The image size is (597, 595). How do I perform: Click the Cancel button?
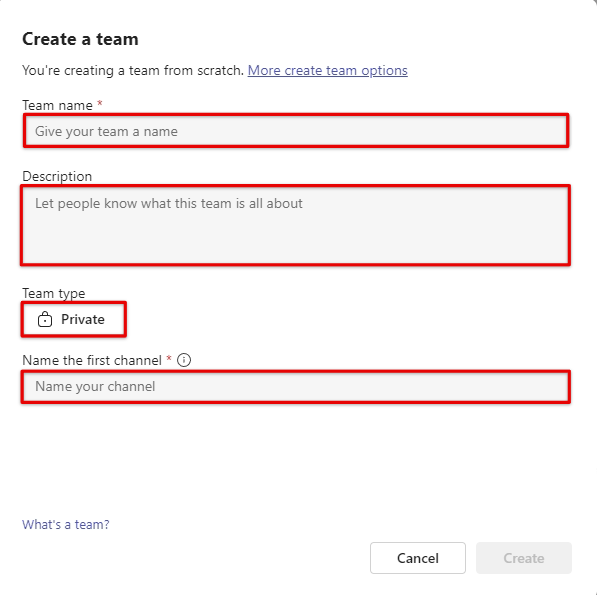418,558
